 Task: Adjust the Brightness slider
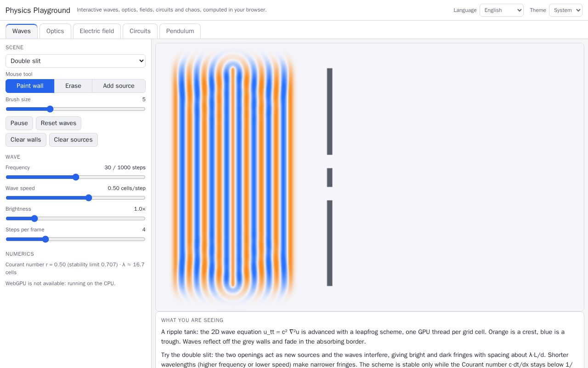[x=75, y=218]
